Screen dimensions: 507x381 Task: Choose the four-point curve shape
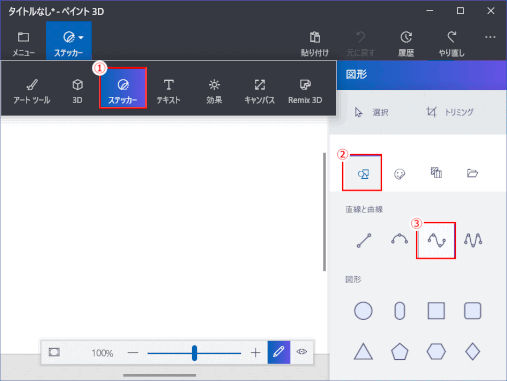pyautogui.click(x=436, y=240)
